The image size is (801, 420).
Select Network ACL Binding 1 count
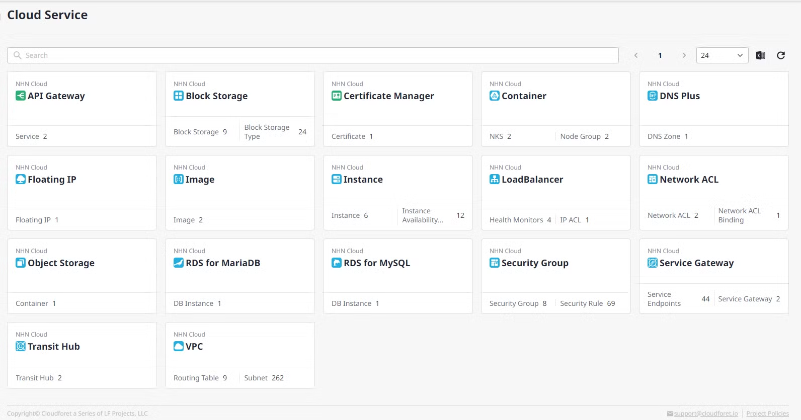(749, 215)
